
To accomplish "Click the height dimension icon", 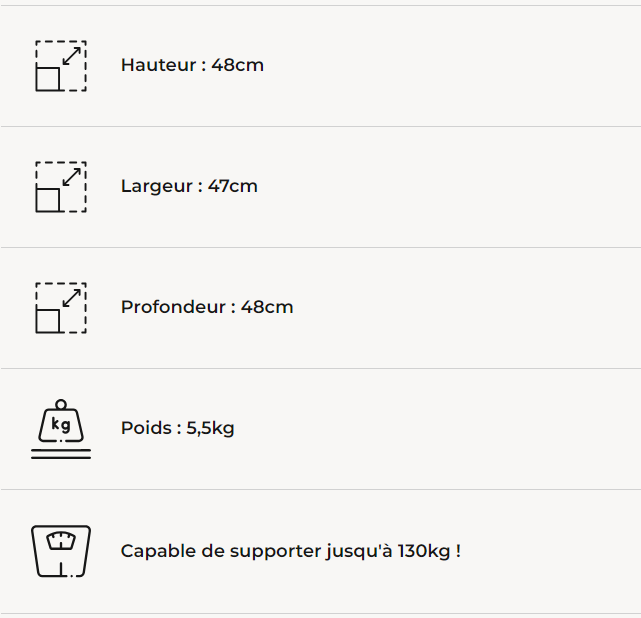I will tap(61, 66).
